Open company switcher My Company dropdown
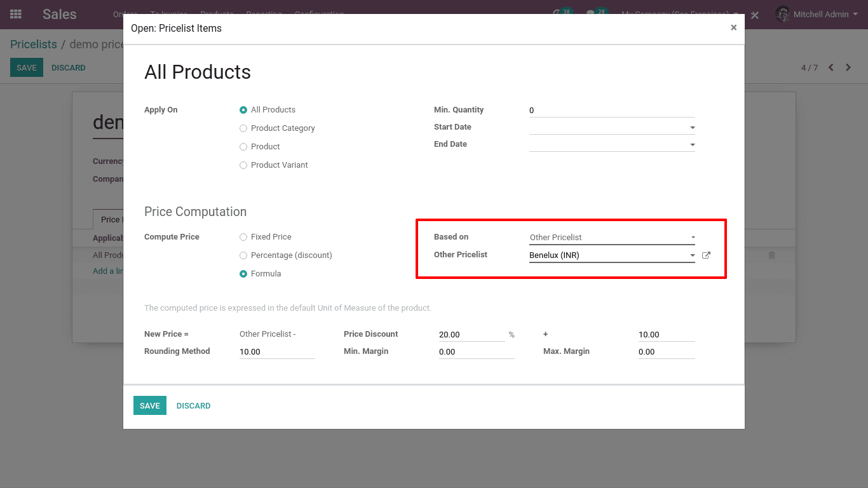This screenshot has width=868, height=488. tap(680, 14)
